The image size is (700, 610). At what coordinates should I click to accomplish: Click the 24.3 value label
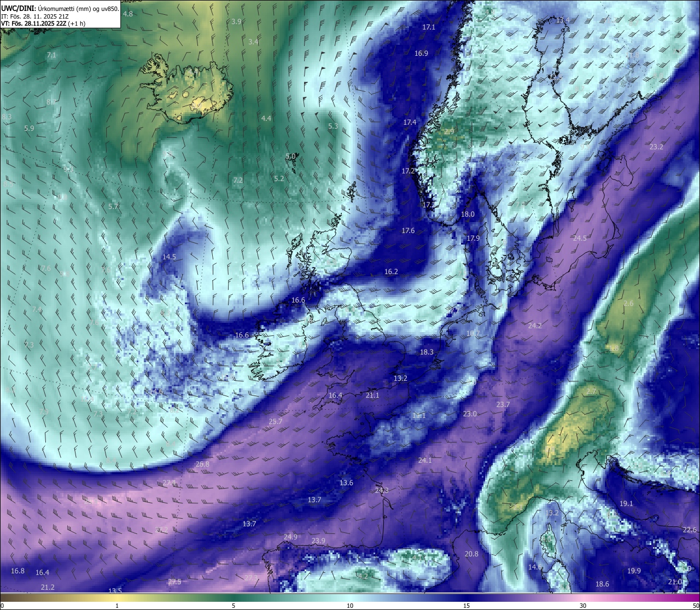point(382,491)
